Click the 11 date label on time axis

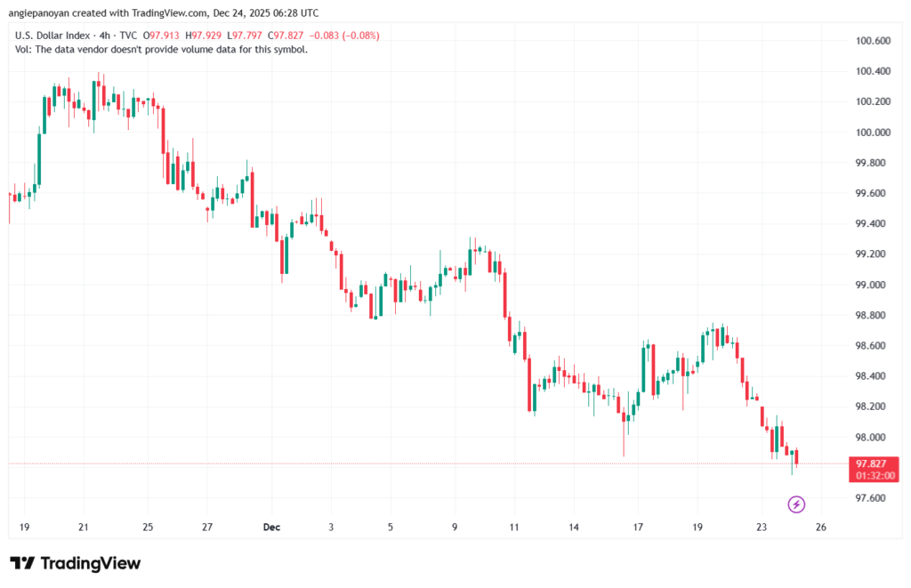[514, 528]
